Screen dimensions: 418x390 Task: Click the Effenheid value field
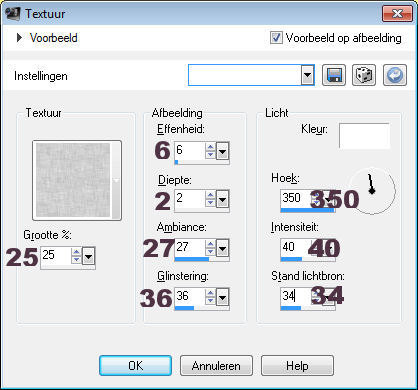click(x=189, y=151)
